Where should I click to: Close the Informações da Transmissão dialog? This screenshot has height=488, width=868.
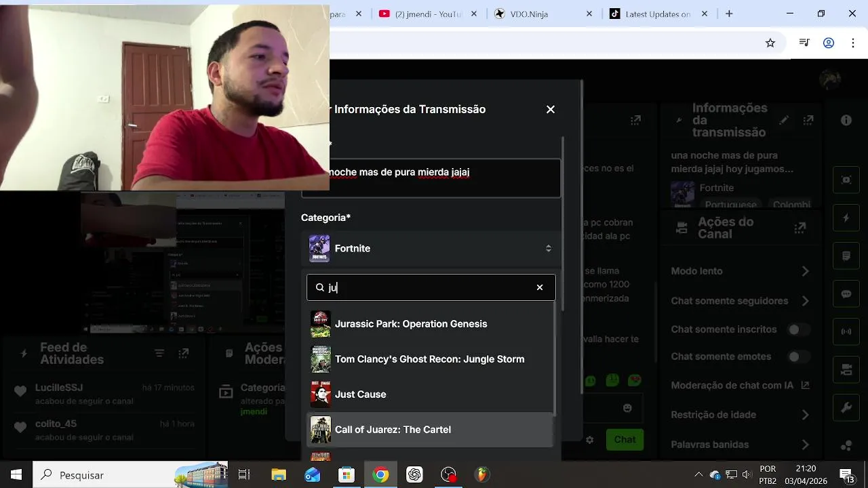tap(551, 109)
